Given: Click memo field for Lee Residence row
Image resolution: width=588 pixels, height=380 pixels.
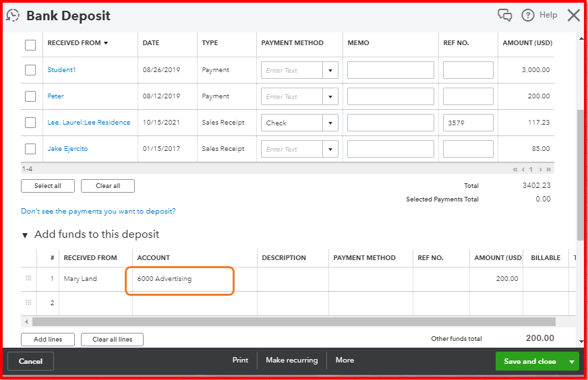Looking at the screenshot, I should coord(390,123).
